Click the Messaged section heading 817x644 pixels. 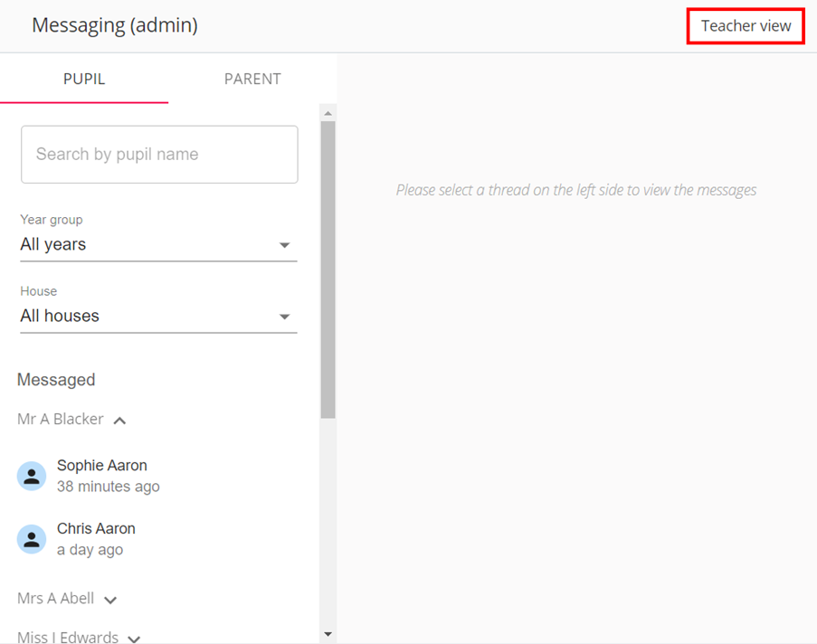pos(56,379)
